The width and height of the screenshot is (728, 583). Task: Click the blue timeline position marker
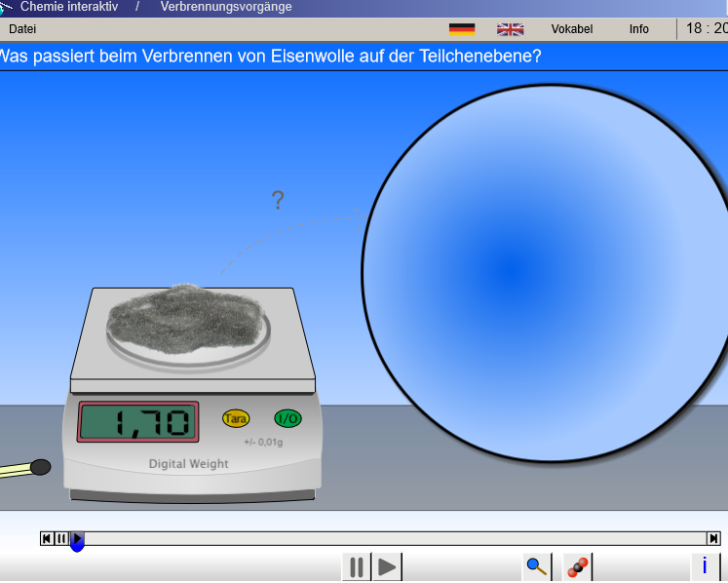[x=77, y=546]
